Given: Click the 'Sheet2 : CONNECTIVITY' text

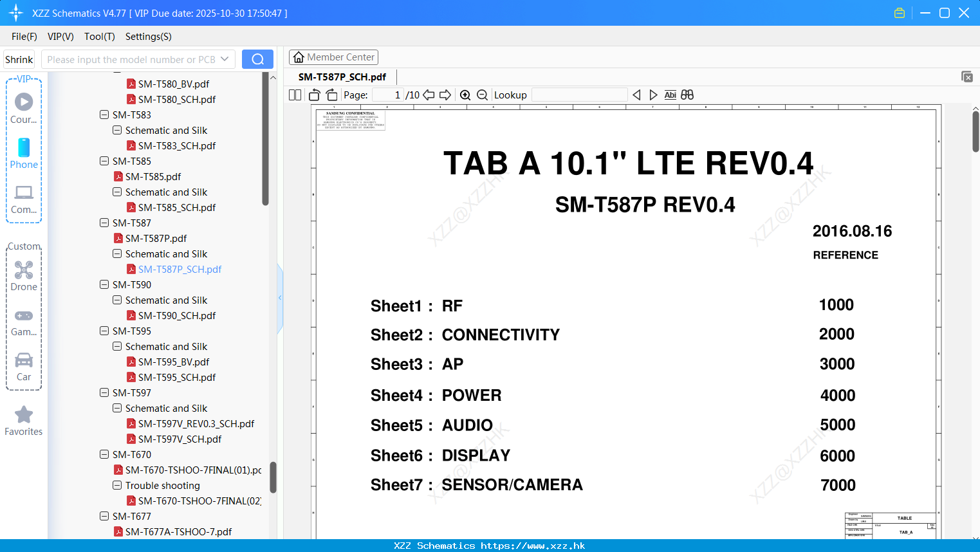Looking at the screenshot, I should pyautogui.click(x=465, y=335).
